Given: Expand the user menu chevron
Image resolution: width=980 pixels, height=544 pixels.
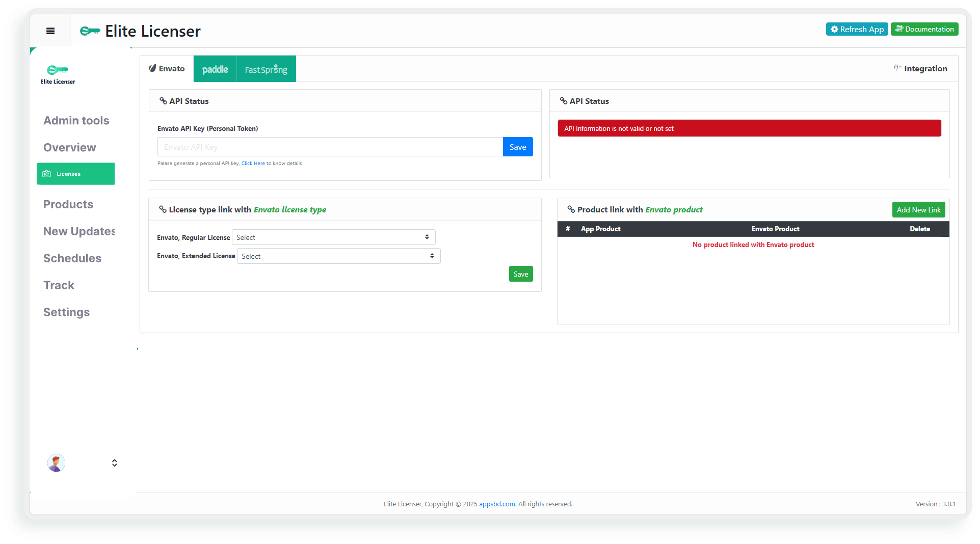Looking at the screenshot, I should click(x=114, y=463).
